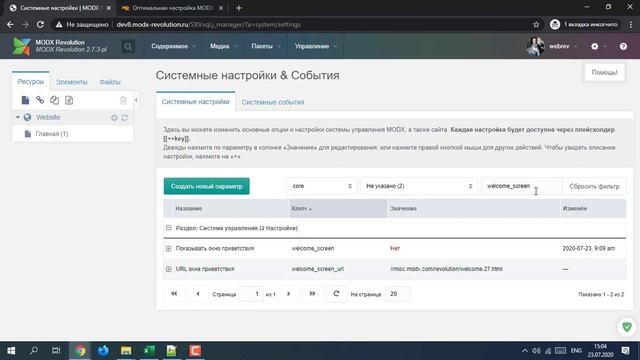Sort by the 'Название' column header
Viewport: 640px width, 360px height.
[x=231, y=209]
